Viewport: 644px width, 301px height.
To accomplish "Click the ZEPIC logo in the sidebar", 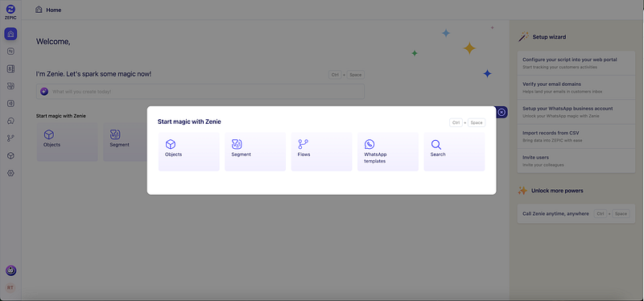I will (x=10, y=11).
